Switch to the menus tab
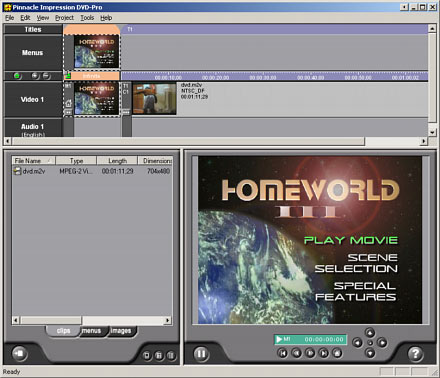The height and width of the screenshot is (378, 440). tap(91, 331)
